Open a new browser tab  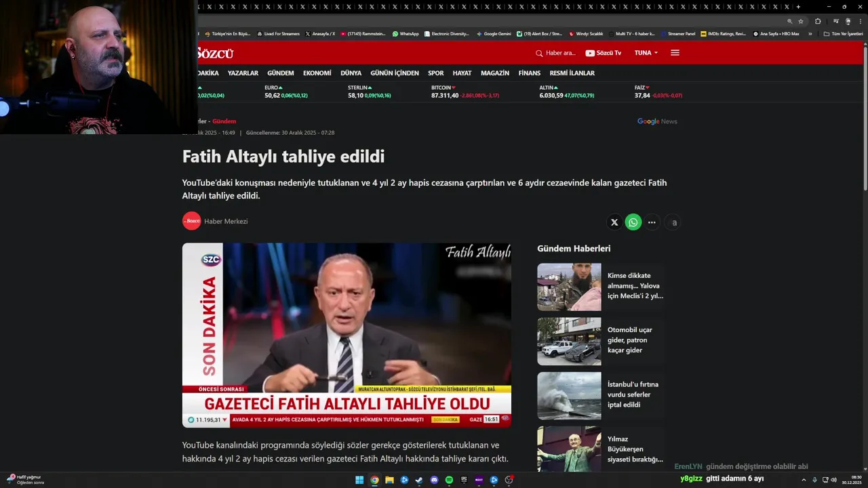(798, 7)
